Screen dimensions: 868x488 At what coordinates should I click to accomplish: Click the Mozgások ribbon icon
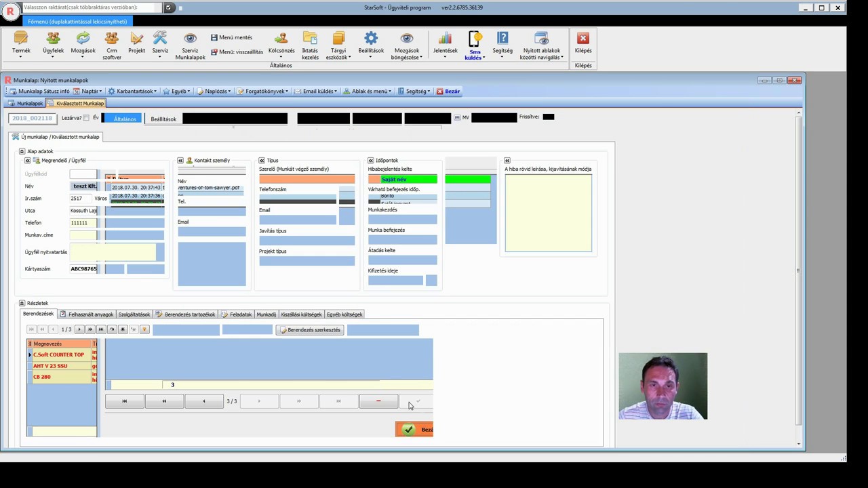point(83,43)
